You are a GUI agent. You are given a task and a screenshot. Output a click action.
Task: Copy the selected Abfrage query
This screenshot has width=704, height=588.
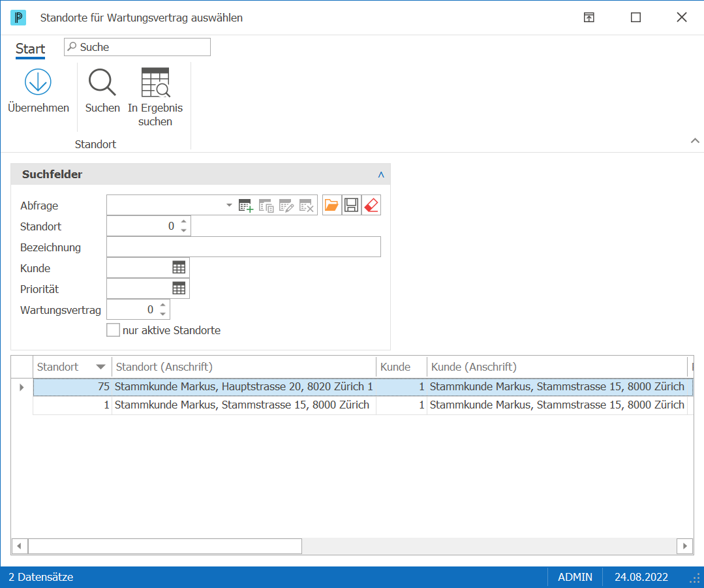266,206
